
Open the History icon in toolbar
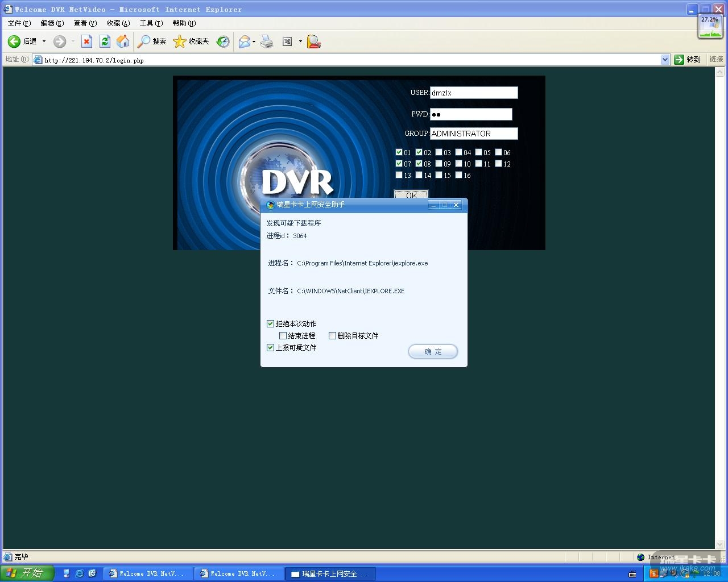(x=223, y=41)
